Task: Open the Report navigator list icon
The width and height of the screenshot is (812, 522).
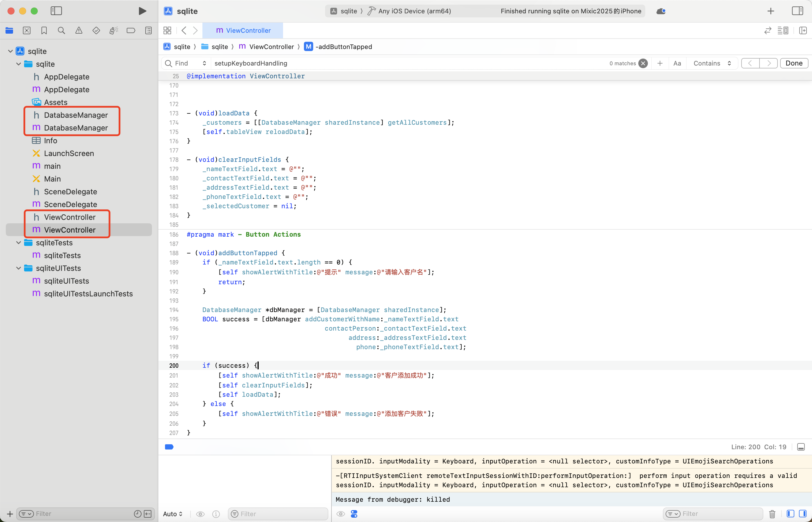Action: pyautogui.click(x=148, y=30)
